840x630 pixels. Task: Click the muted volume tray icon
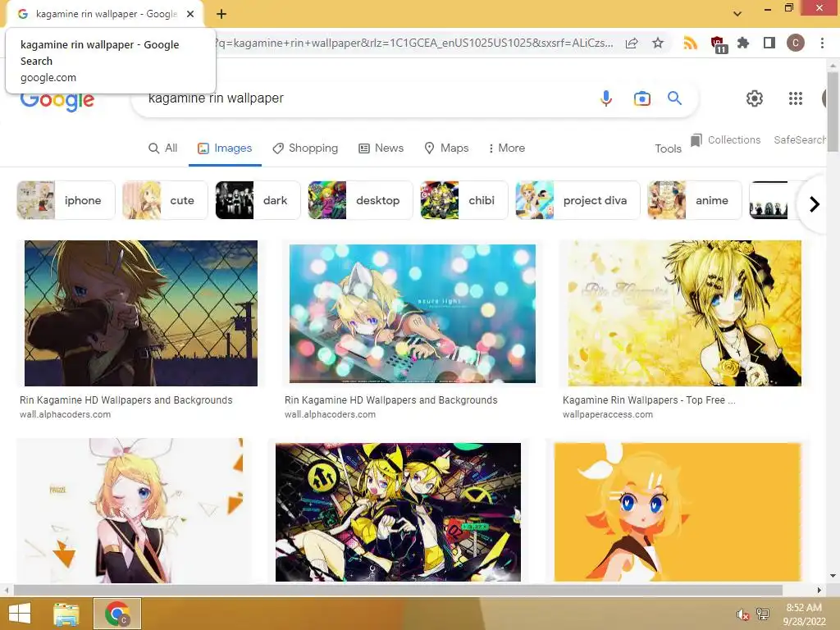[742, 614]
